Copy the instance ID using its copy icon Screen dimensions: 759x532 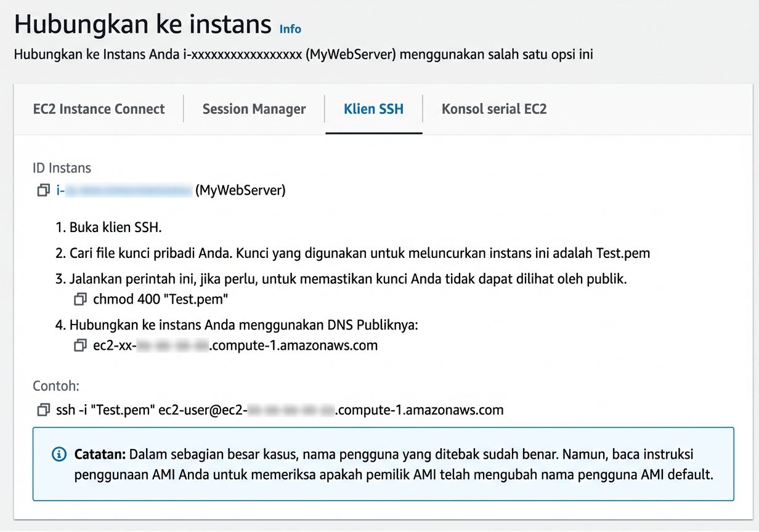[43, 190]
